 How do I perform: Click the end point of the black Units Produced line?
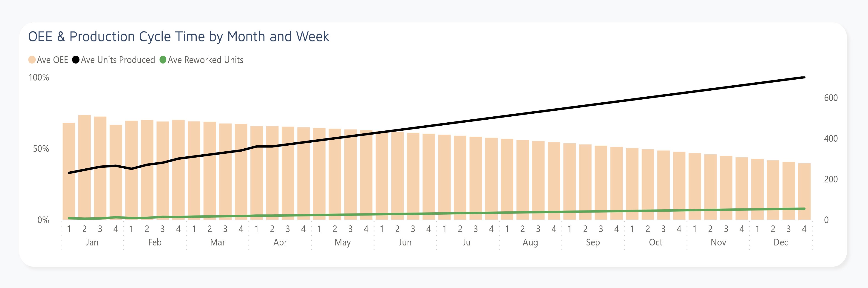pyautogui.click(x=804, y=78)
